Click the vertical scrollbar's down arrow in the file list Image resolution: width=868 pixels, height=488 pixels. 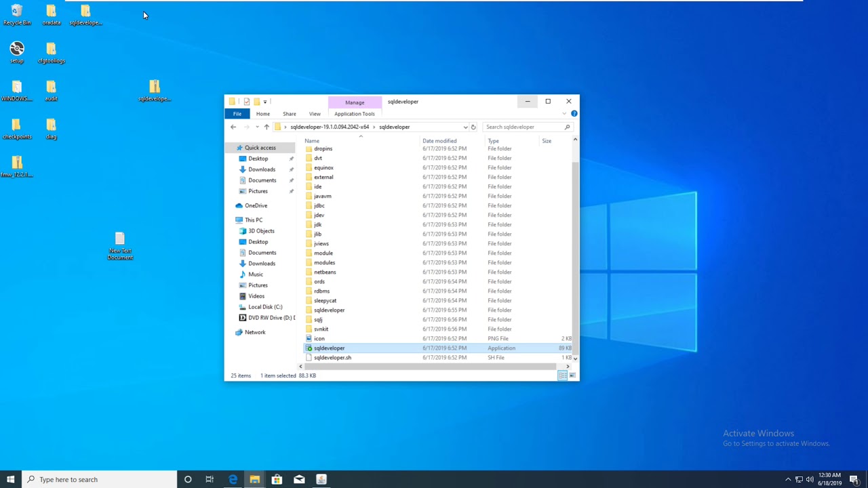pyautogui.click(x=575, y=358)
